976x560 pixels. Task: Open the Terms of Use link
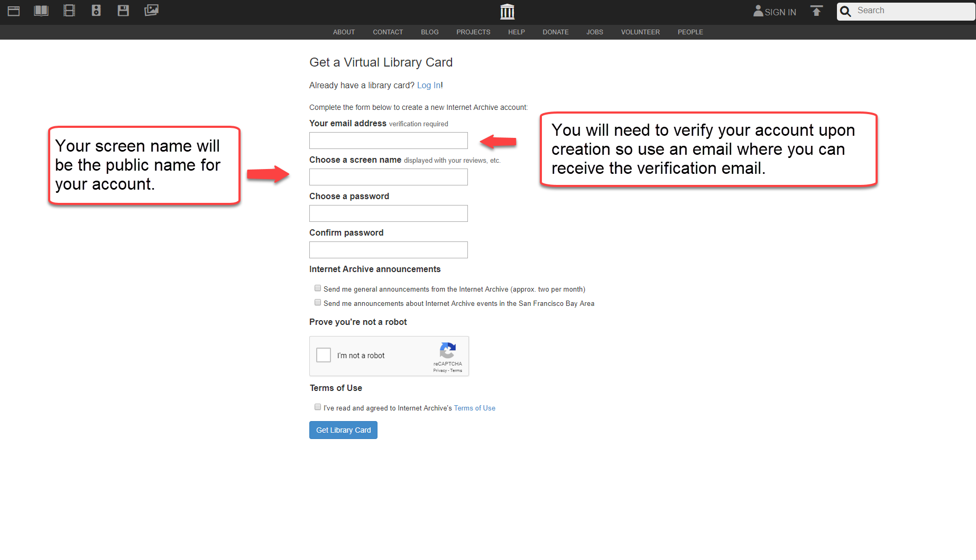click(474, 408)
